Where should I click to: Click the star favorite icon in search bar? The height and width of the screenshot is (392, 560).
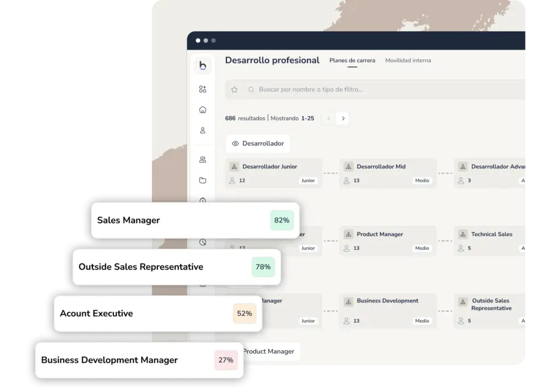tap(235, 90)
